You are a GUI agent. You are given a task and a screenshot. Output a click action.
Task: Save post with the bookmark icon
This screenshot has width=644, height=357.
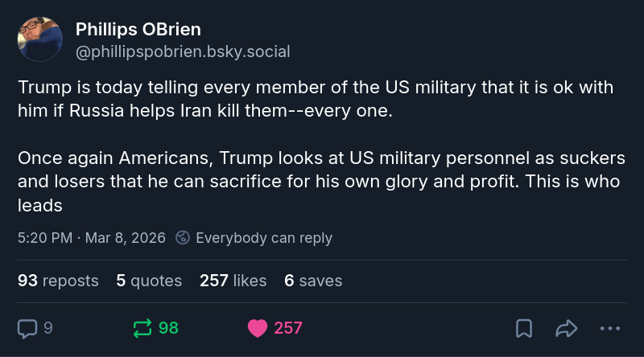(523, 328)
